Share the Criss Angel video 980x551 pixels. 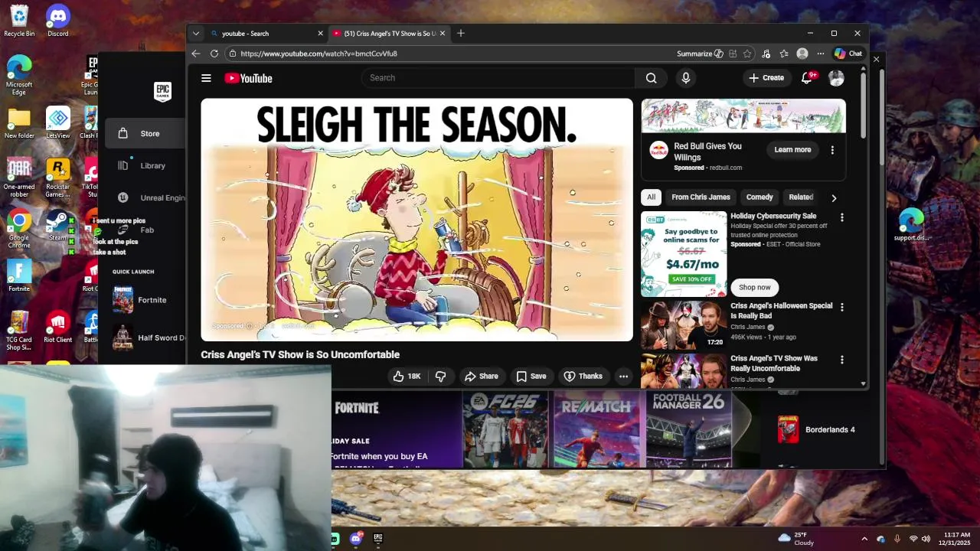(x=481, y=377)
